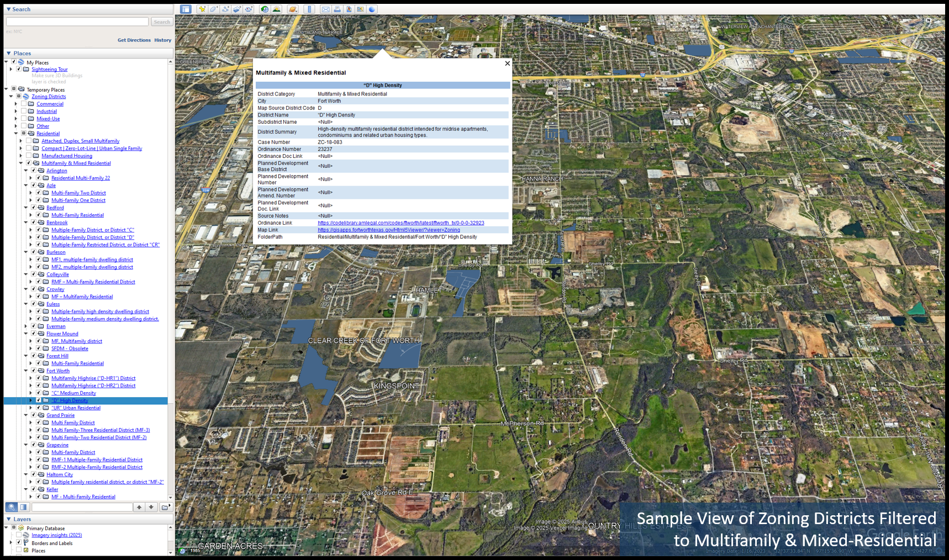Open Get Directions in Search panel
Viewport: 949px width, 560px height.
[x=134, y=40]
